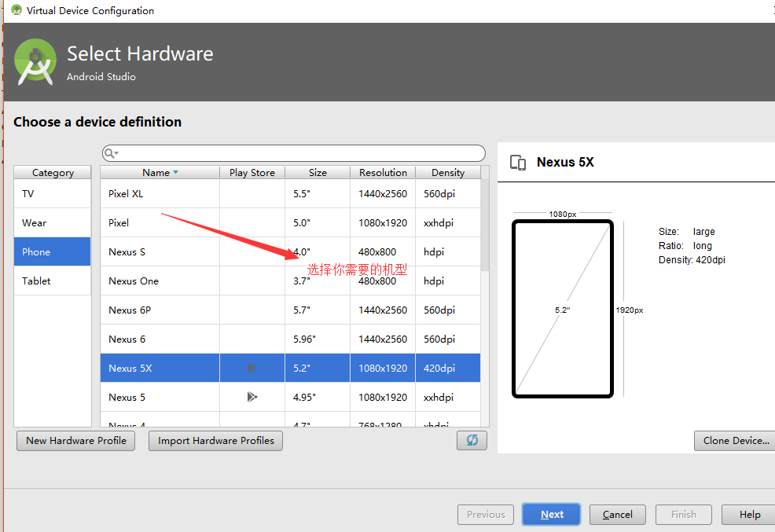The image size is (775, 532).
Task: Click the 1440x2560 resolution of Pixel XL
Action: 383,193
